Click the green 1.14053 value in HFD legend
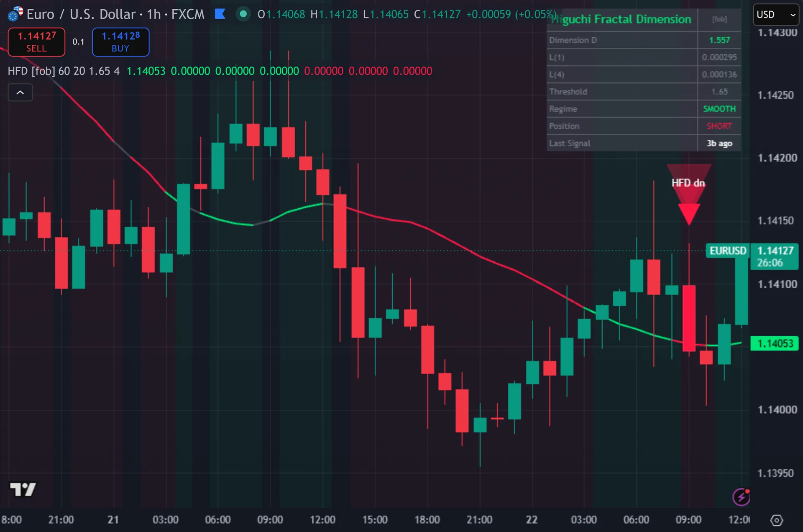Screen dimensions: 803x532 pos(146,71)
